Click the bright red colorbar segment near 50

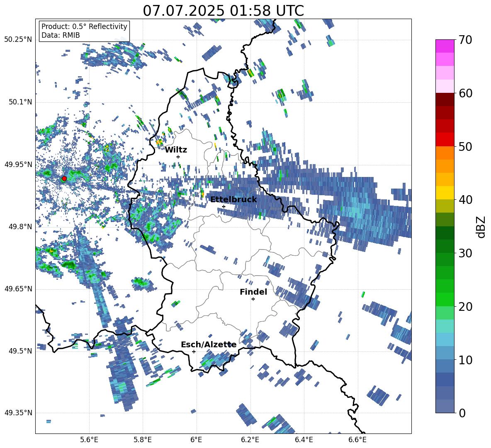tap(445, 140)
